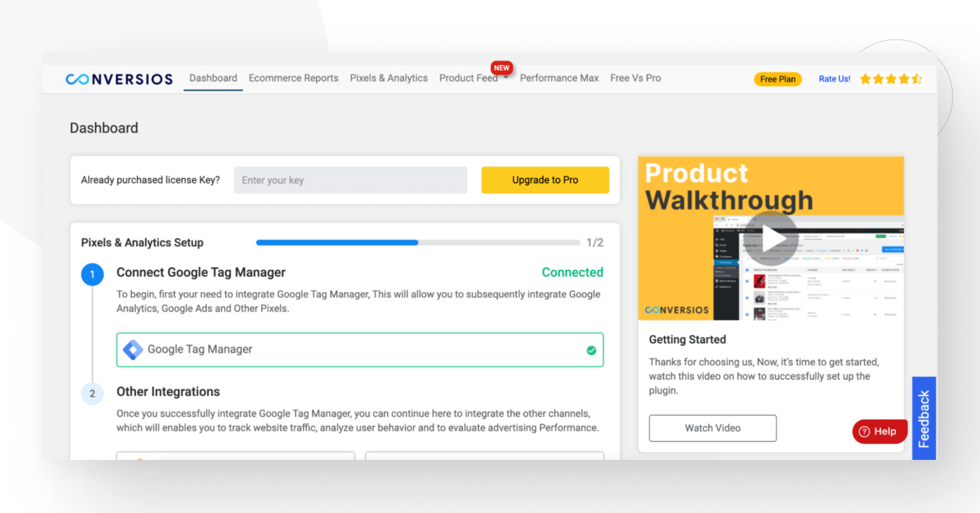The image size is (980, 513).
Task: Click the Free Plan badge
Action: [778, 79]
